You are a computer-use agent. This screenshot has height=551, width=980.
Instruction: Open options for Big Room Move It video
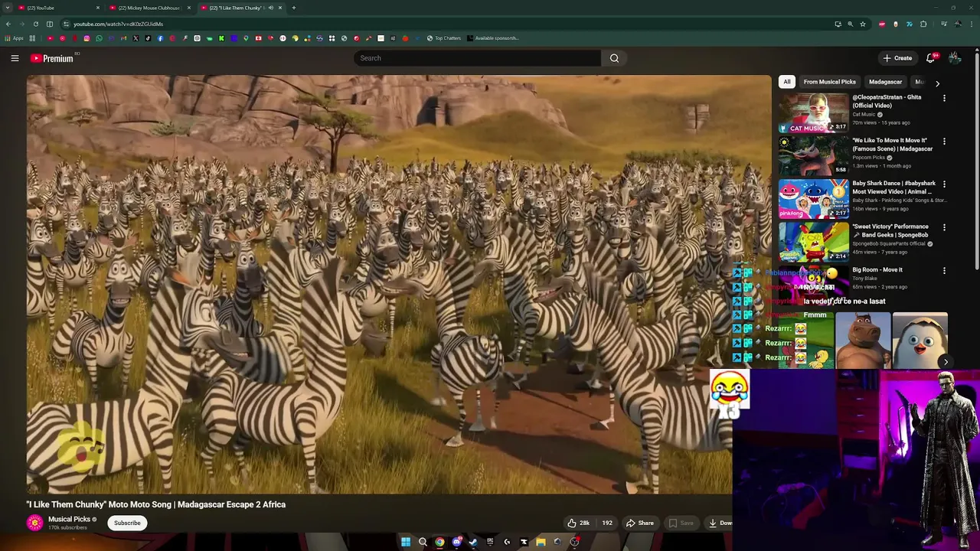(944, 270)
